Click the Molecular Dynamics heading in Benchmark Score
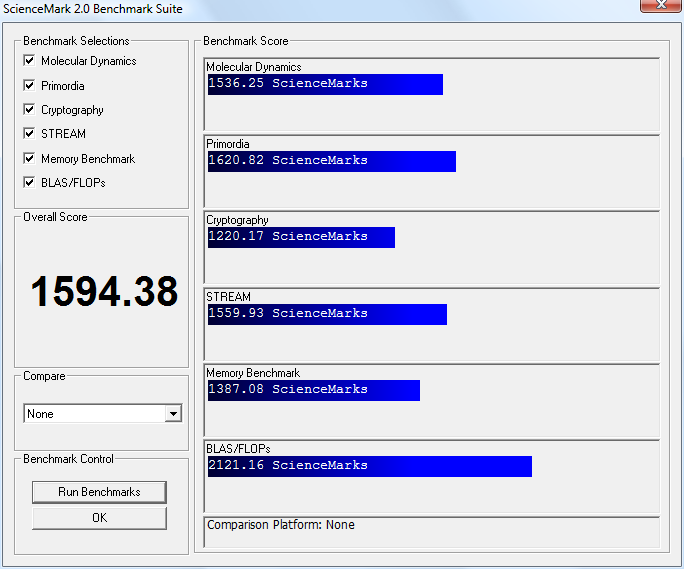The image size is (684, 569). point(253,67)
